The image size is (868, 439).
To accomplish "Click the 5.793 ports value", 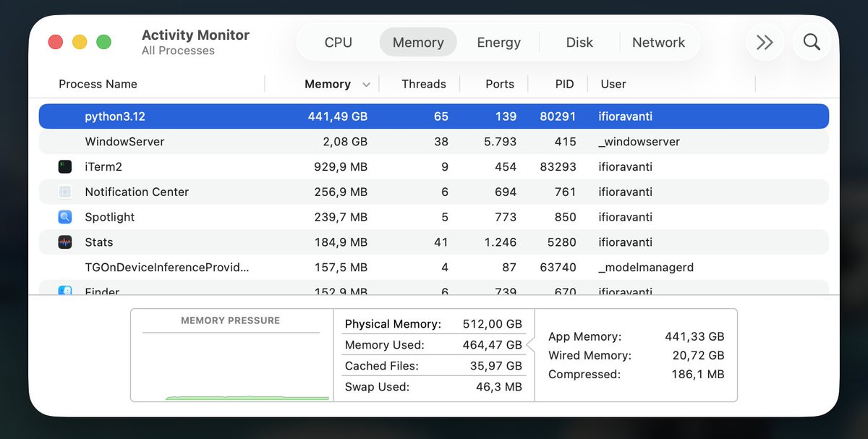I will coord(501,142).
